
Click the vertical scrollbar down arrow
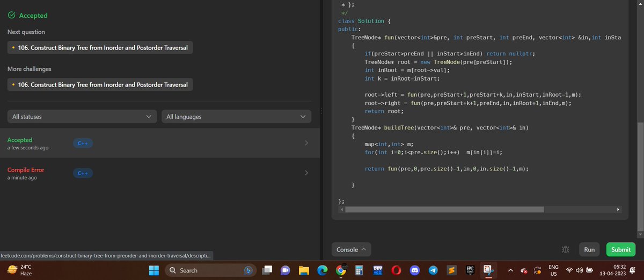tap(639, 234)
